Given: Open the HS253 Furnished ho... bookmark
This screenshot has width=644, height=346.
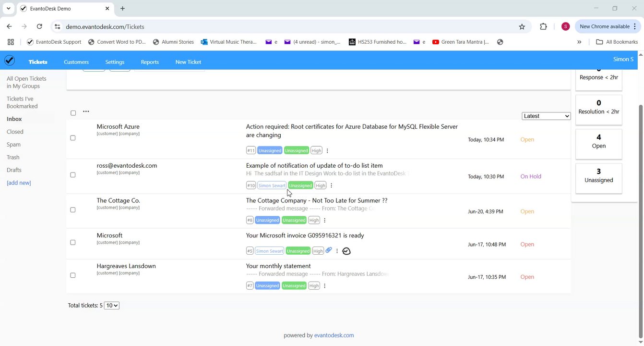Looking at the screenshot, I should click(x=378, y=42).
